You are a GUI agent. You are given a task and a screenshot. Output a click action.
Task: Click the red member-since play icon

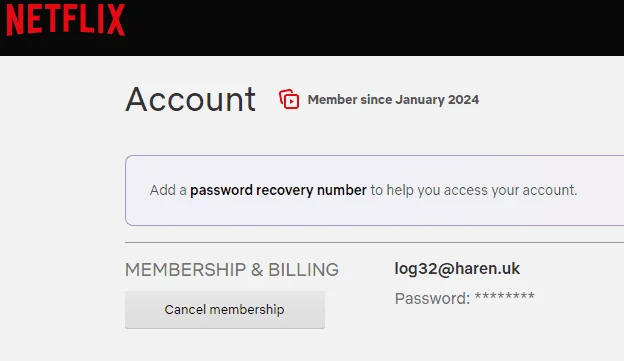pyautogui.click(x=289, y=99)
